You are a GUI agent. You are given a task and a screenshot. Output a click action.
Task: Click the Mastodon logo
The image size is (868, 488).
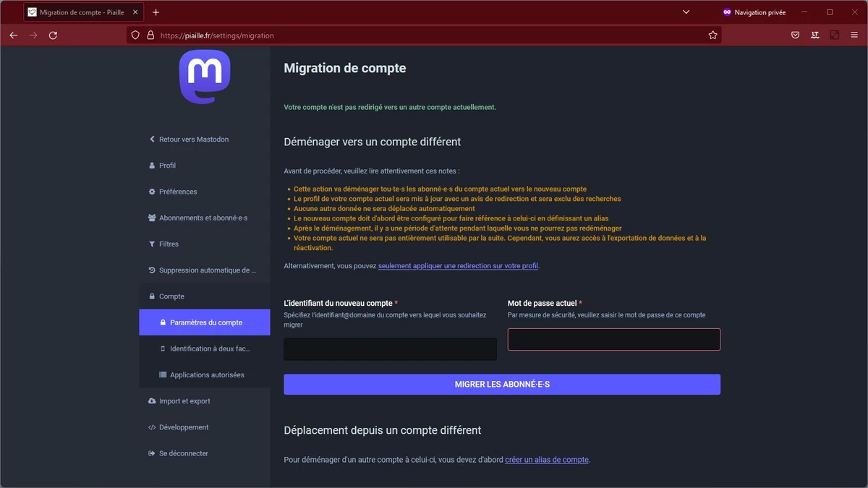[x=205, y=76]
